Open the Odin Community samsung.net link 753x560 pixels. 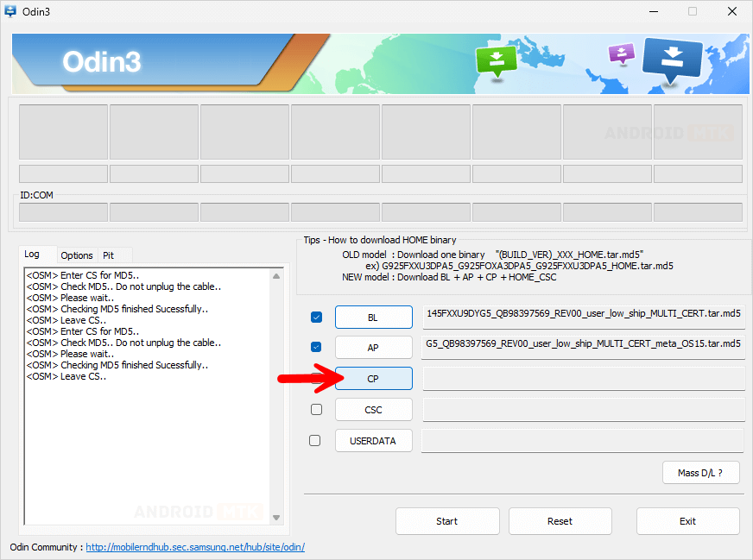(x=194, y=547)
